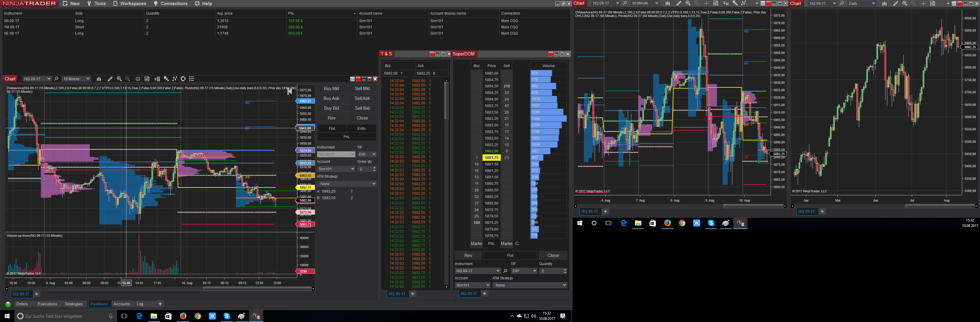The image size is (980, 322).
Task: Open the Tools menu
Action: pyautogui.click(x=96, y=3)
